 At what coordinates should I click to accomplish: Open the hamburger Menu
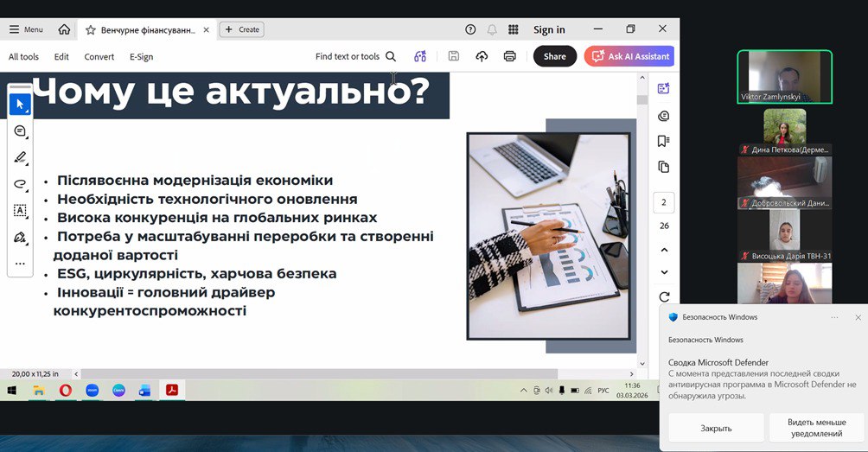tap(25, 29)
